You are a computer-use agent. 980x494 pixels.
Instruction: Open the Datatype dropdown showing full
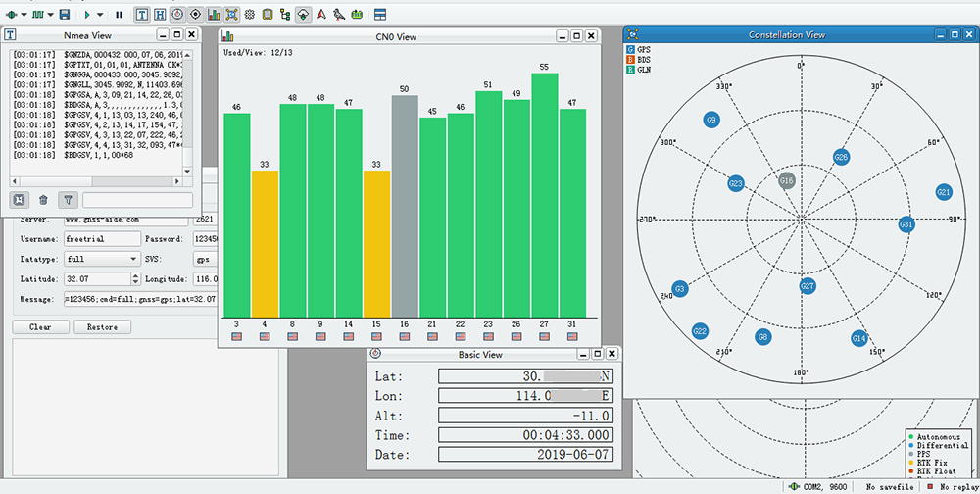(102, 259)
